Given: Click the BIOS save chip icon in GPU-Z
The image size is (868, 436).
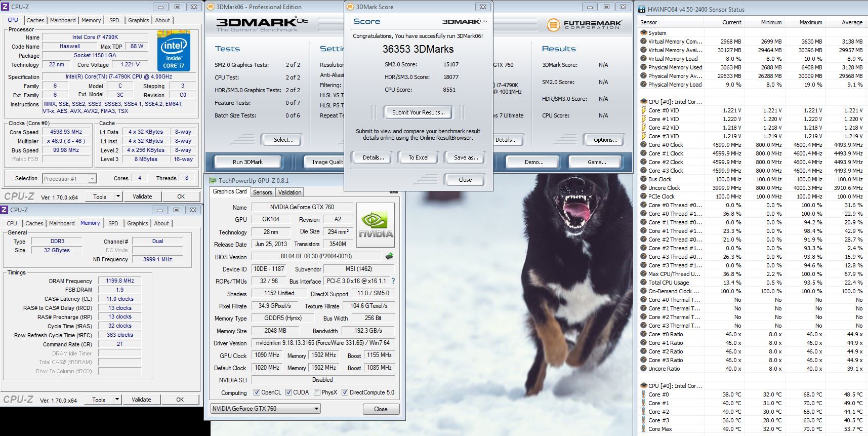Looking at the screenshot, I should coord(389,256).
